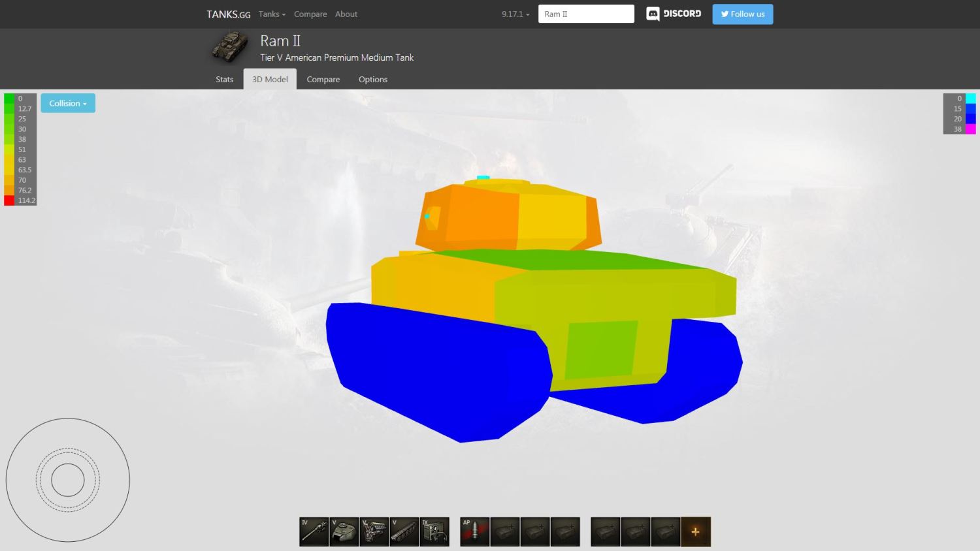Open the Collision view mode dropdown
This screenshot has width=980, height=551.
68,103
